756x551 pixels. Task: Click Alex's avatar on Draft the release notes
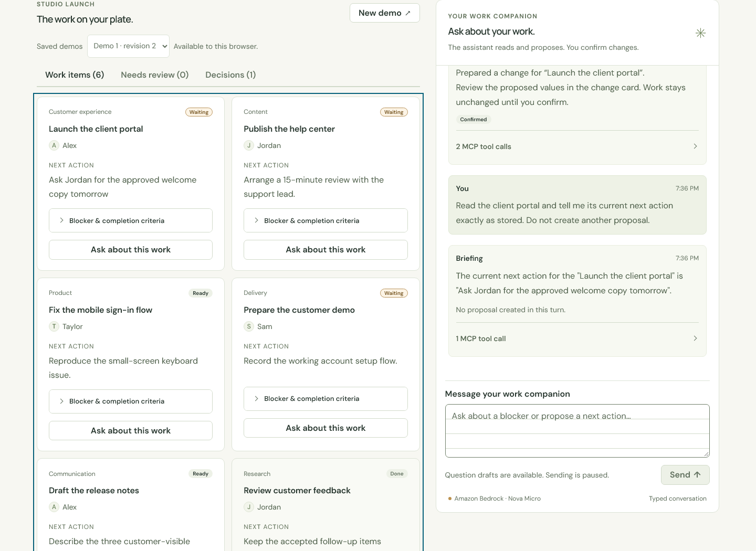pyautogui.click(x=54, y=507)
